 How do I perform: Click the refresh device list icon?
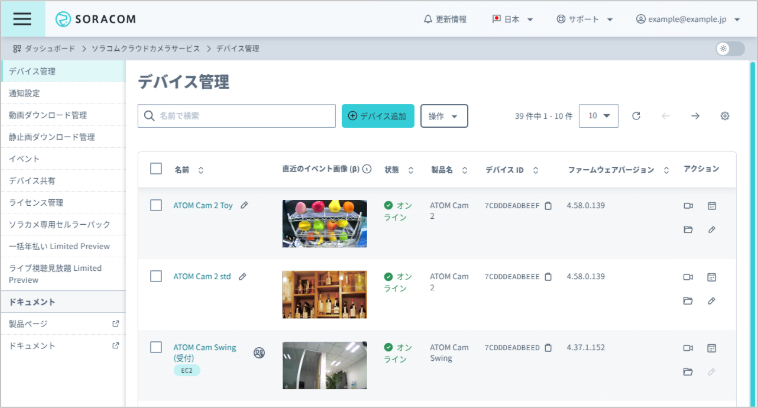pyautogui.click(x=636, y=116)
